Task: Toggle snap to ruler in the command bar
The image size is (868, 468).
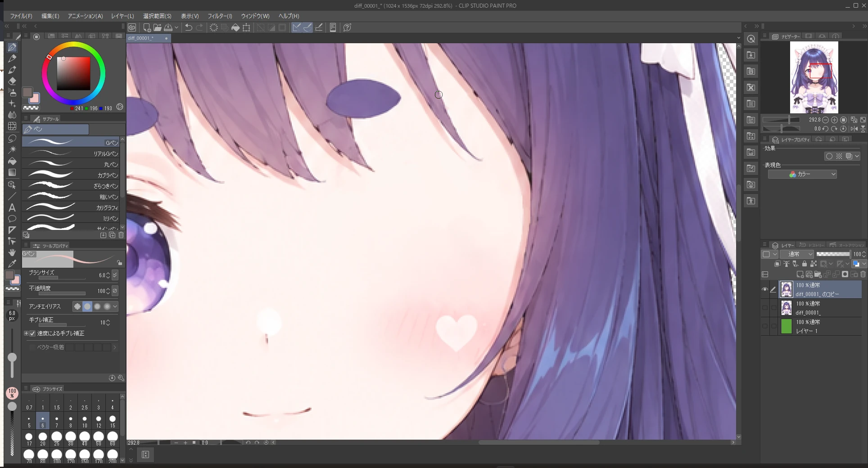Action: (x=297, y=27)
